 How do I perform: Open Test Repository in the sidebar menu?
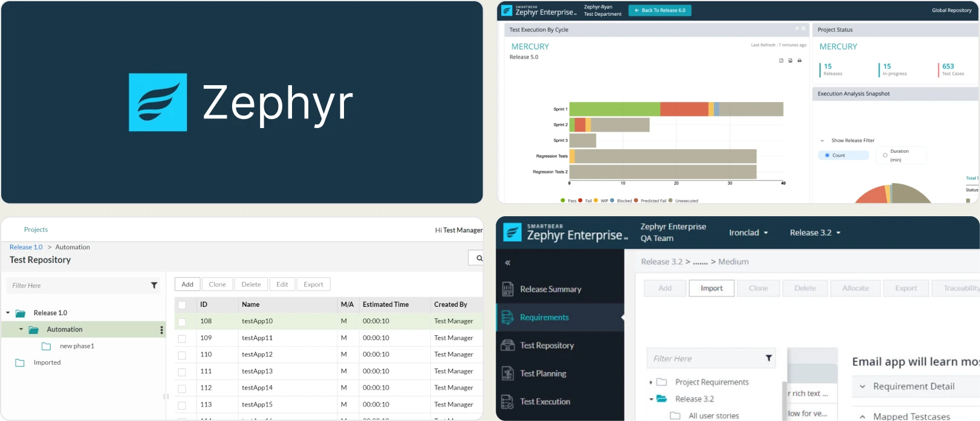tap(547, 345)
